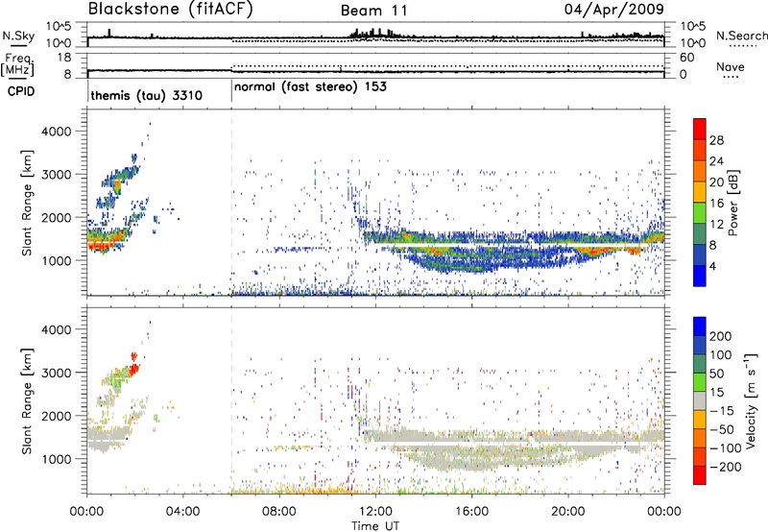Click the 'N.Search' legend label
The height and width of the screenshot is (532, 768).
pos(741,36)
